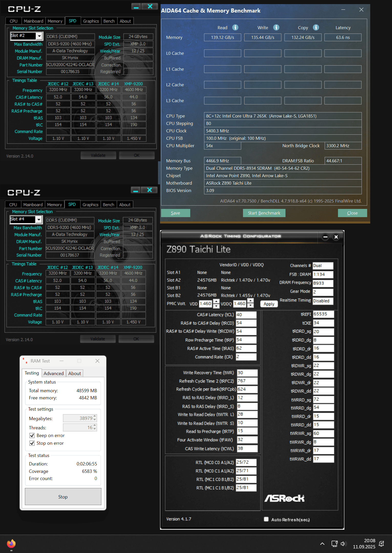Open Bench tab in lower CPU-Z
Viewport: 392px width, 553px height.
(x=109, y=205)
